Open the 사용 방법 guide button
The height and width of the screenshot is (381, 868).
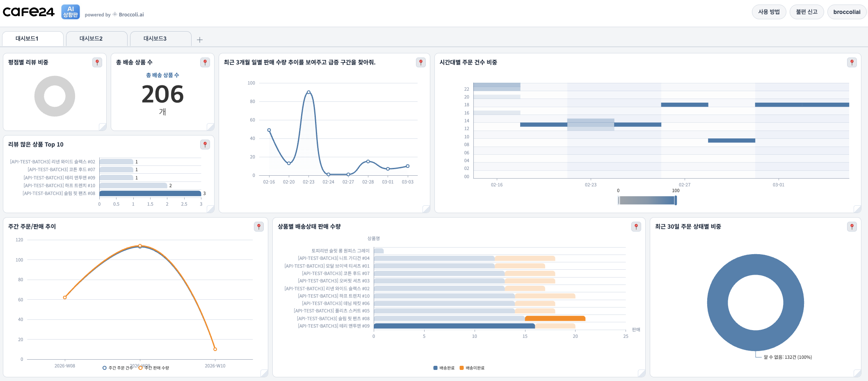coord(769,12)
